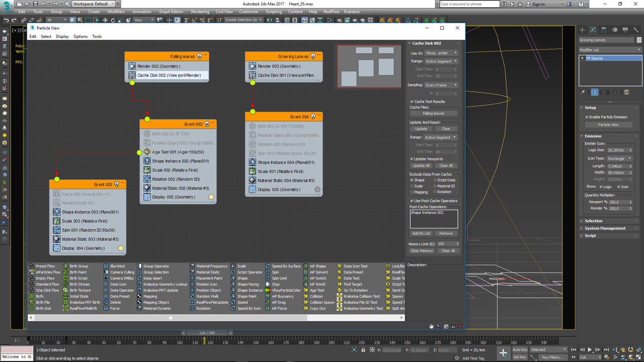This screenshot has width=644, height=362.
Task: Select the Krakatoa PRT Birth operator icon
Action: pos(65,302)
